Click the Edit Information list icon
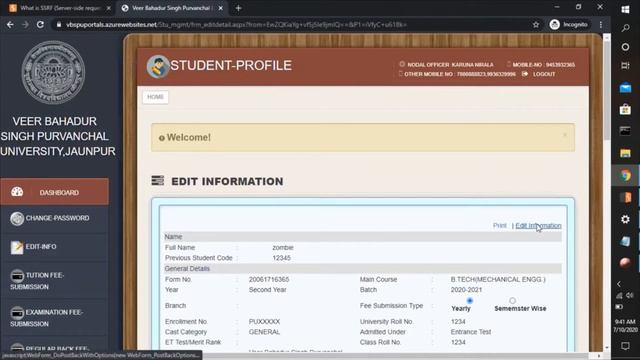640x360 pixels. (x=158, y=180)
